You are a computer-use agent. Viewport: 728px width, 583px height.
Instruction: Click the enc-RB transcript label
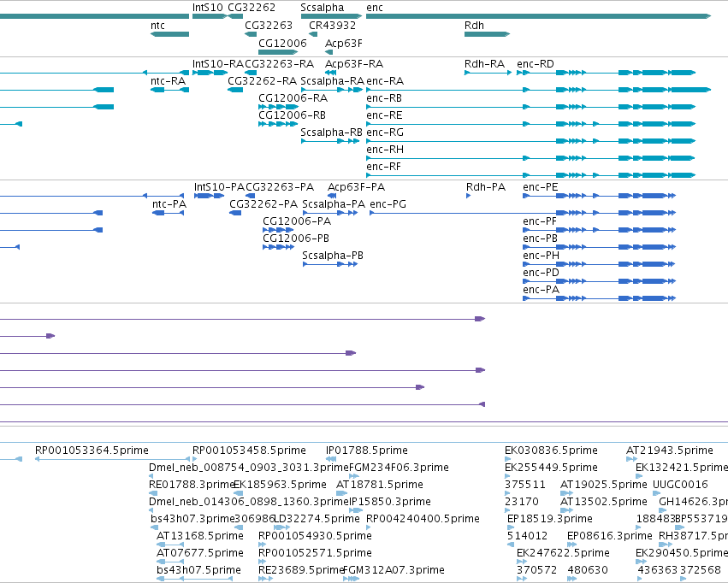(x=384, y=98)
